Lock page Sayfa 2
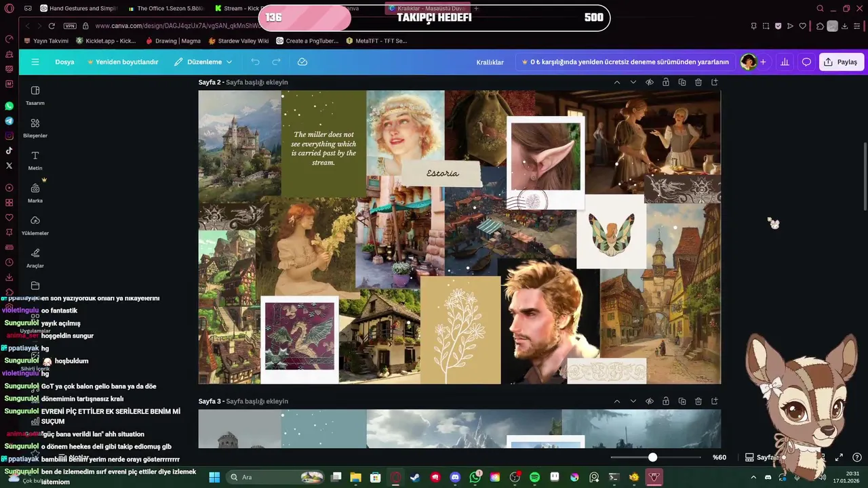The width and height of the screenshot is (868, 488). click(x=666, y=82)
